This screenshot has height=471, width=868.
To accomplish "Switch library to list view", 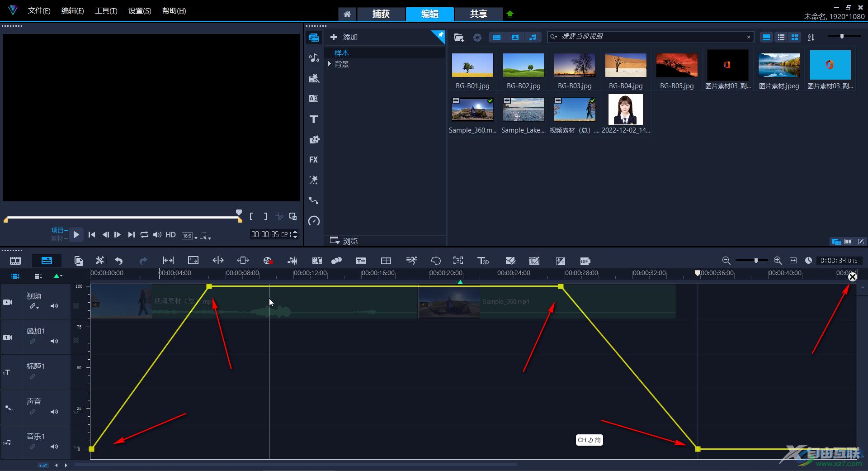I will pos(781,37).
